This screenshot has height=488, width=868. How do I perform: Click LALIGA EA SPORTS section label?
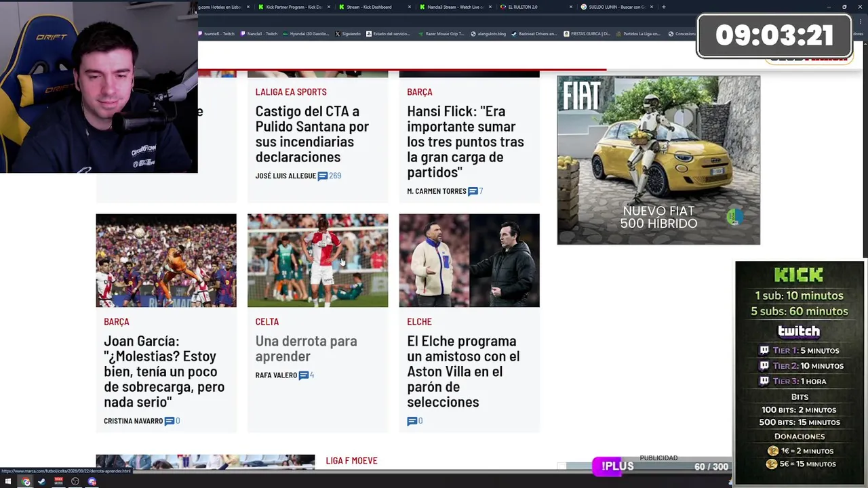291,92
